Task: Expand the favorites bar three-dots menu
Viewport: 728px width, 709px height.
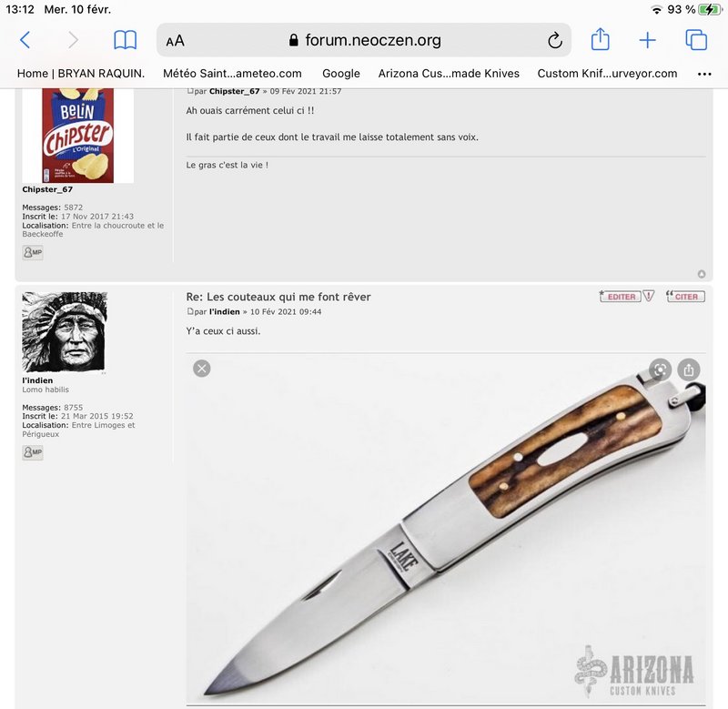Action: (x=704, y=74)
